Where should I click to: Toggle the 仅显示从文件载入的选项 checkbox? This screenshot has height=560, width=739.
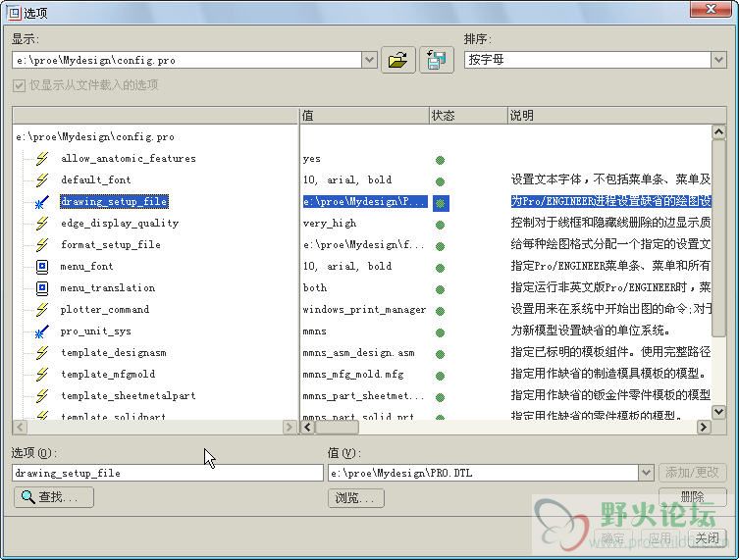click(19, 85)
